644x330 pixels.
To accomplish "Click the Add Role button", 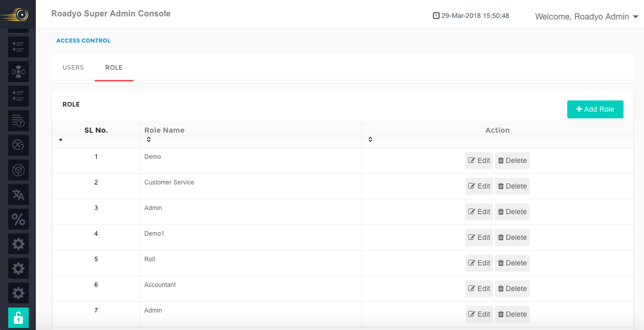I will pos(595,109).
